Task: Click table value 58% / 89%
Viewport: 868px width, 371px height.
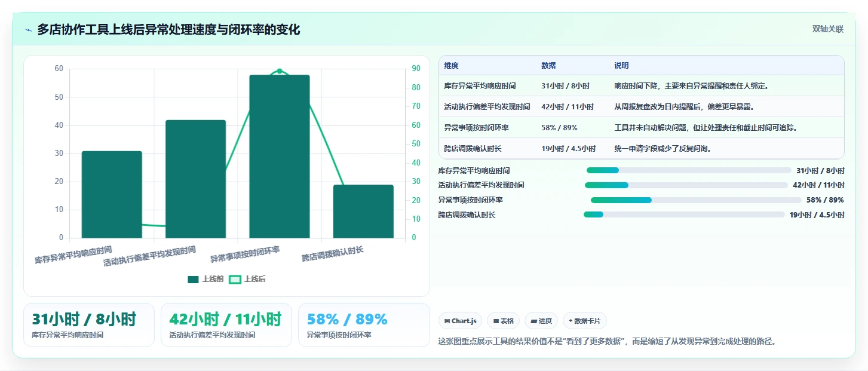Action: pos(559,127)
